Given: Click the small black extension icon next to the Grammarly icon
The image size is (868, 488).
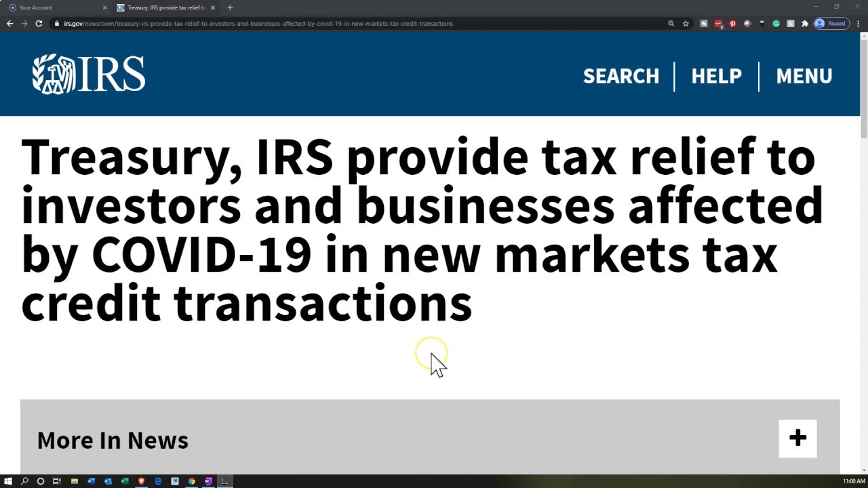Looking at the screenshot, I should pyautogui.click(x=762, y=24).
